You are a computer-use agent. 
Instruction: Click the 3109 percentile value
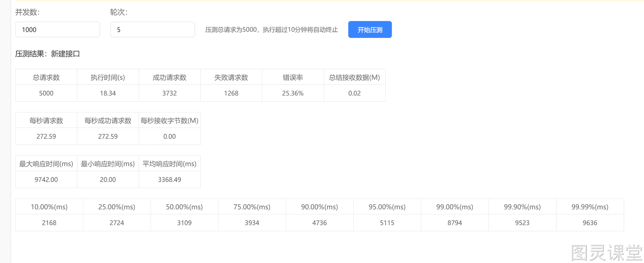pos(184,223)
